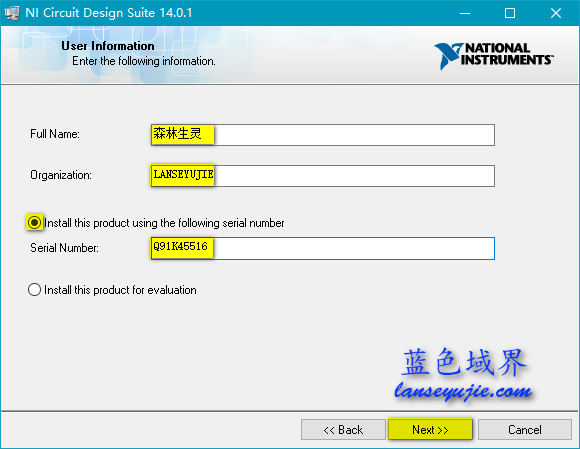Select install using serial number radio button
Image resolution: width=580 pixels, height=449 pixels.
pos(34,223)
